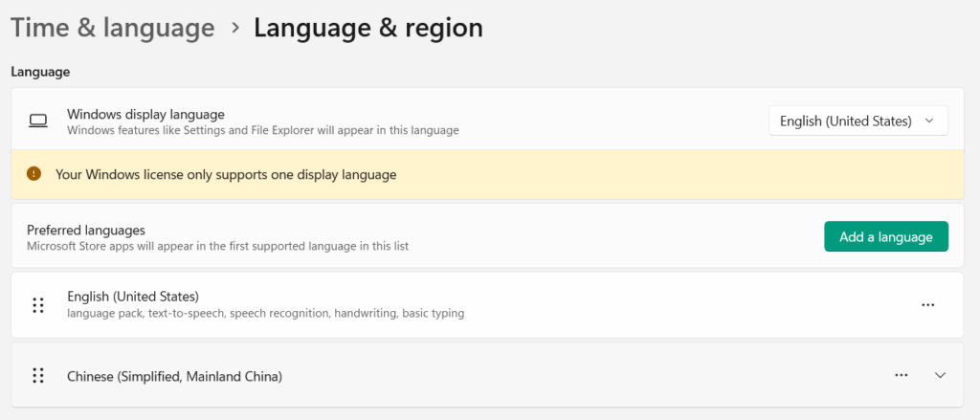Viewport: 980px width, 420px height.
Task: Click the Language section heading
Action: pos(40,72)
